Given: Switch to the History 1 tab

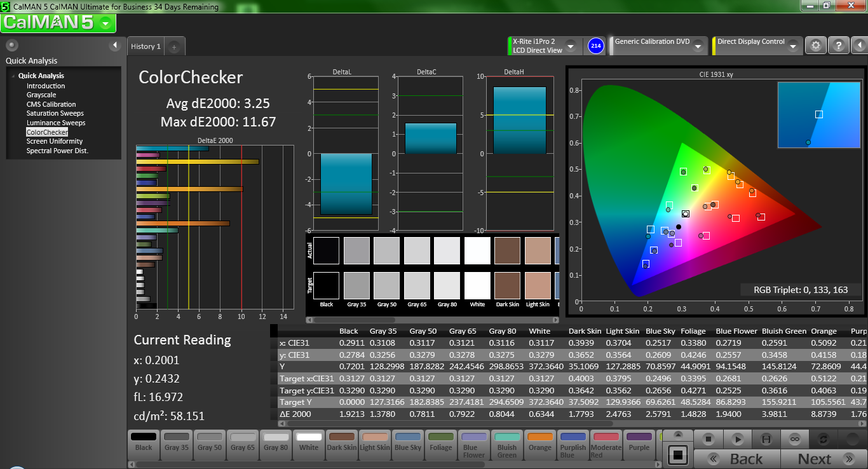Looking at the screenshot, I should [x=146, y=46].
